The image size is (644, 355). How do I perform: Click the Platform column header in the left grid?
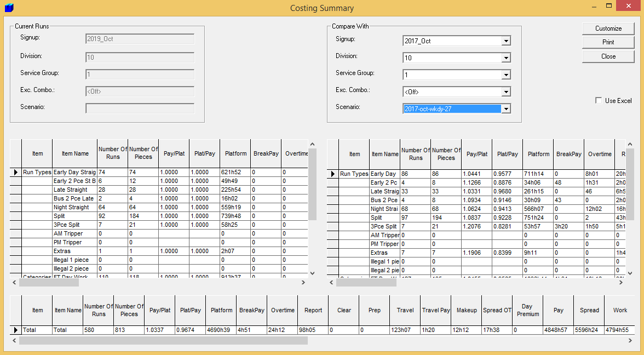coord(235,153)
